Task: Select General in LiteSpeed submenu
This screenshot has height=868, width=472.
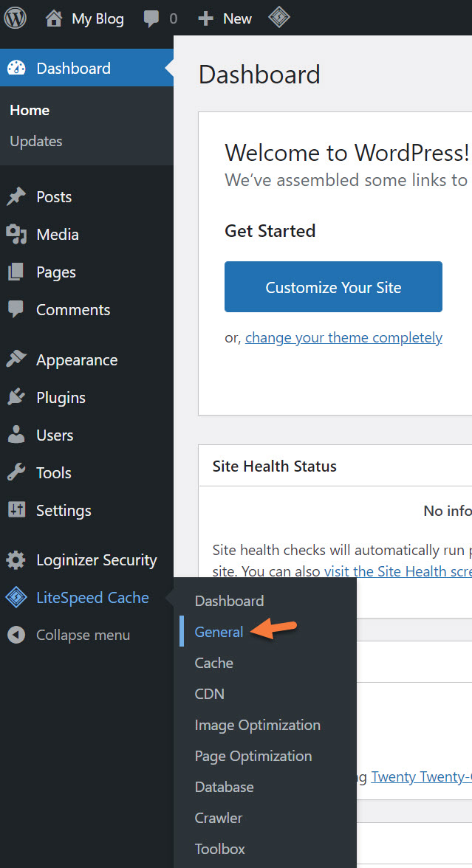Action: pos(219,632)
